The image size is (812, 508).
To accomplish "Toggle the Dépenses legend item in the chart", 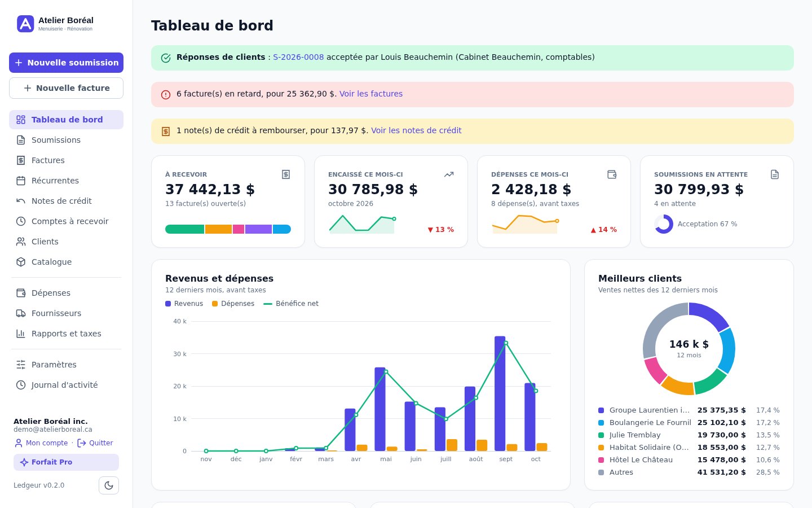I will click(233, 304).
